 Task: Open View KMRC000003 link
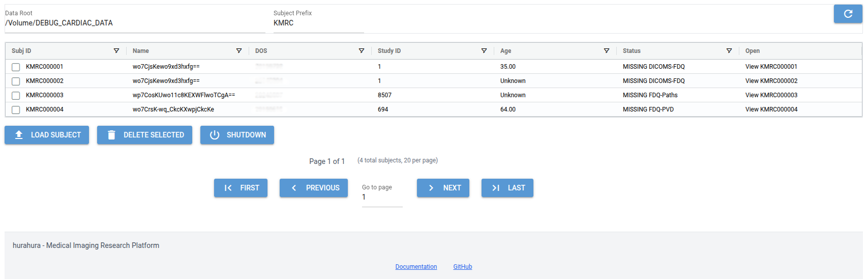(771, 95)
